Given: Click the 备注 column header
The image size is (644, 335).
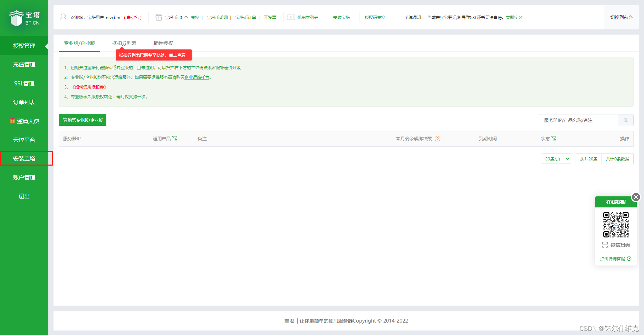Looking at the screenshot, I should coord(202,139).
